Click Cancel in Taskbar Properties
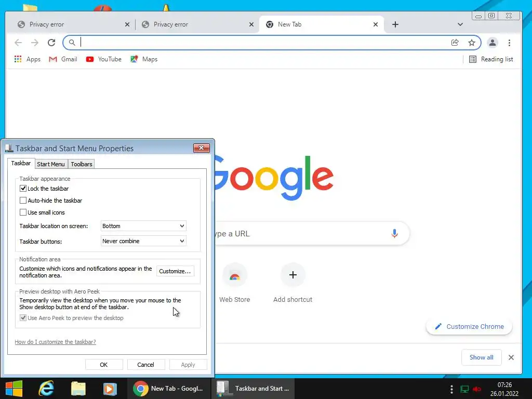 (146, 364)
